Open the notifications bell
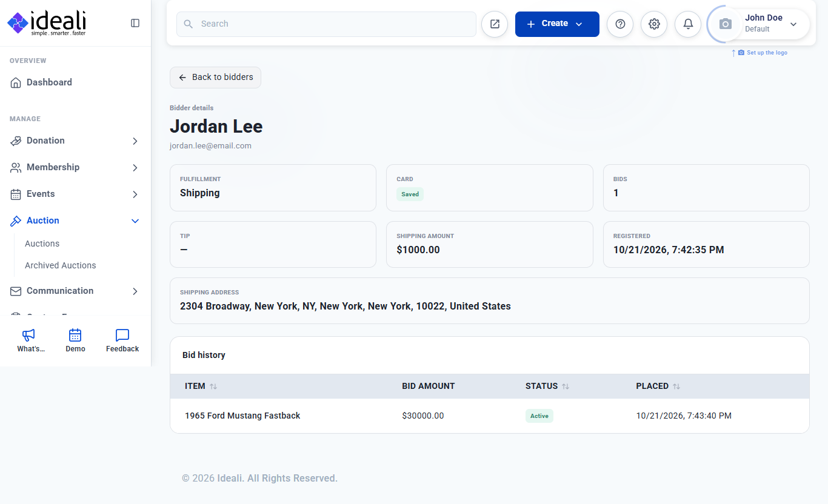 (x=688, y=24)
